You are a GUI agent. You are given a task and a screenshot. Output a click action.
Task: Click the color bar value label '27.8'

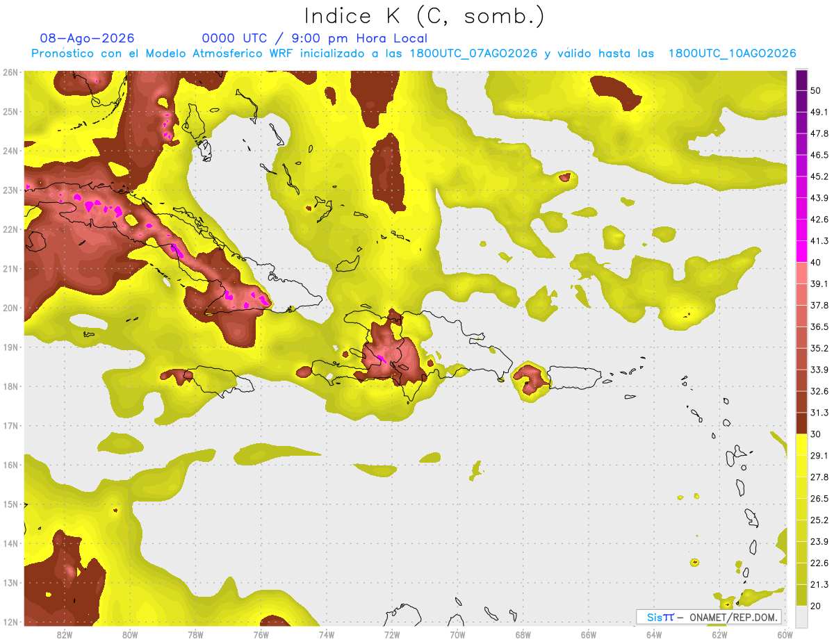click(x=819, y=477)
